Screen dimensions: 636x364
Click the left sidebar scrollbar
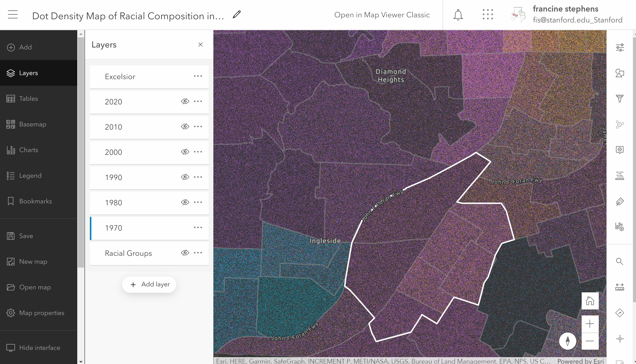[81, 150]
